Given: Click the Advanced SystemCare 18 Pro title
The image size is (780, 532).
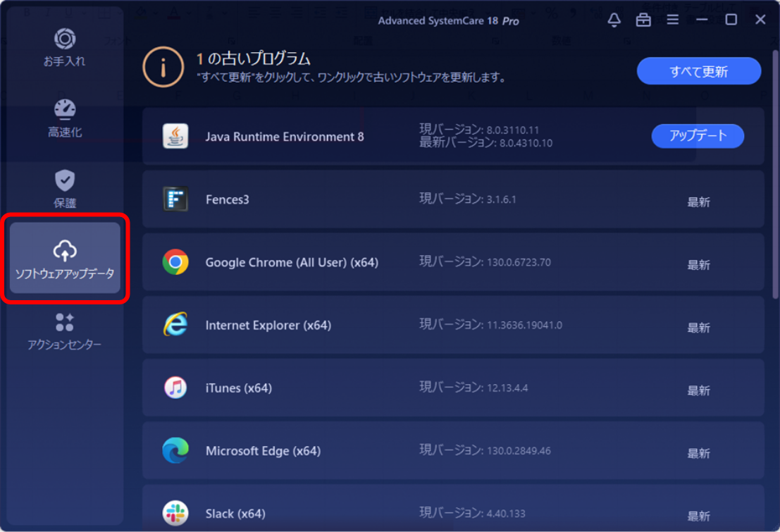Looking at the screenshot, I should coord(448,21).
